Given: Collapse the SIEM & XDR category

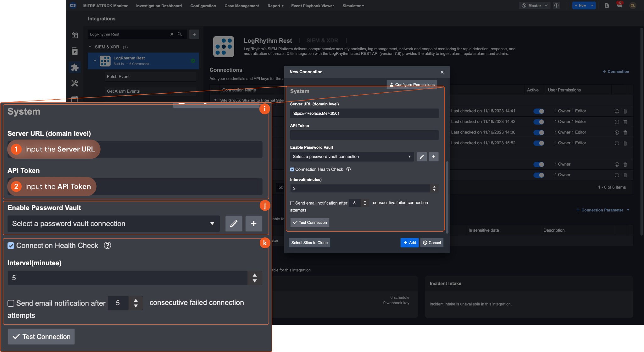Looking at the screenshot, I should coord(90,47).
